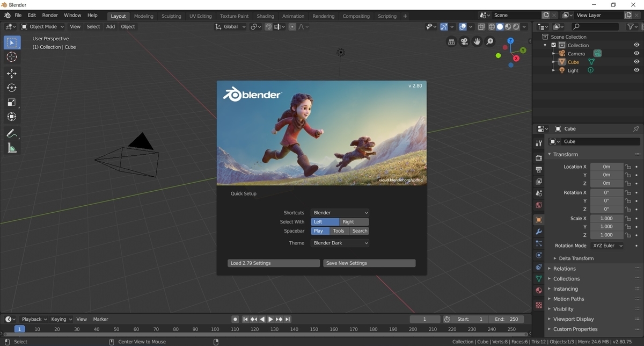Click the Scale X value field
Viewport: 644px width, 346px height.
point(607,219)
